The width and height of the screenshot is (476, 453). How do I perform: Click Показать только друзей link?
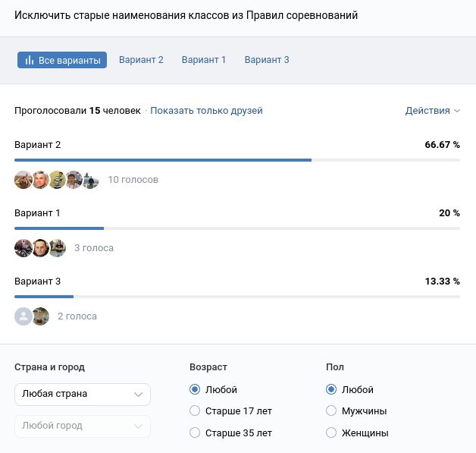pos(206,111)
